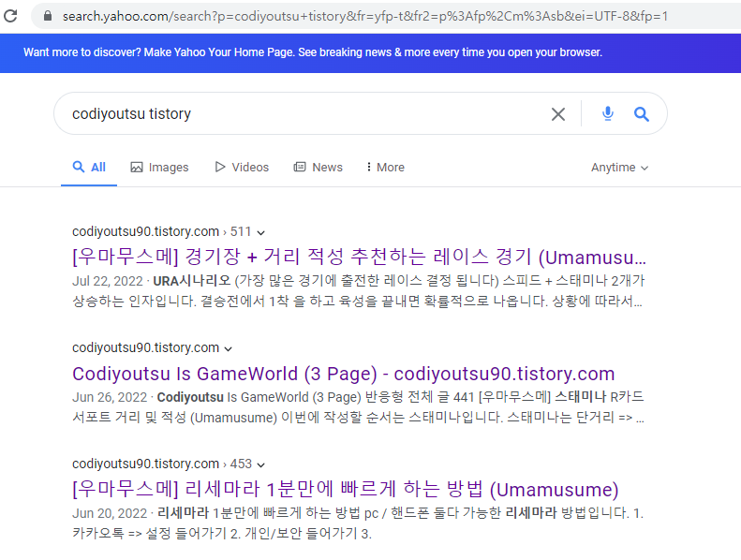Click the microphone voice search icon
741x560 pixels.
608,114
